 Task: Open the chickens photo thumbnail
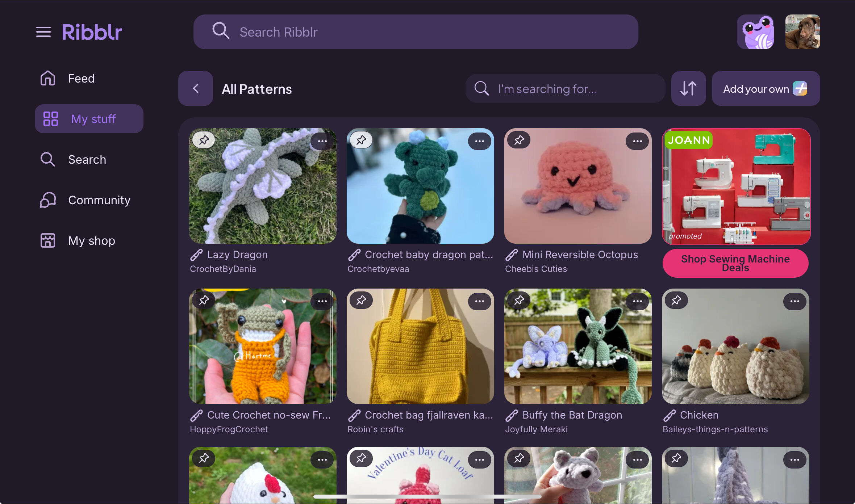click(735, 346)
